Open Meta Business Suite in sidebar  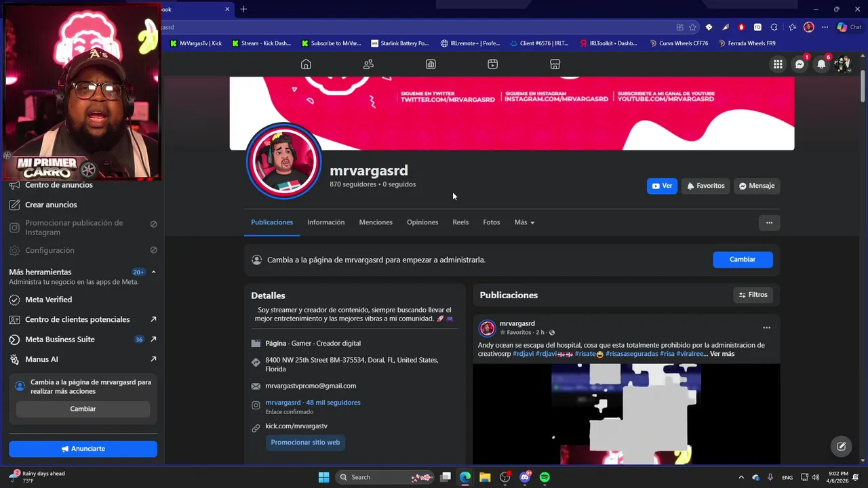pyautogui.click(x=82, y=340)
